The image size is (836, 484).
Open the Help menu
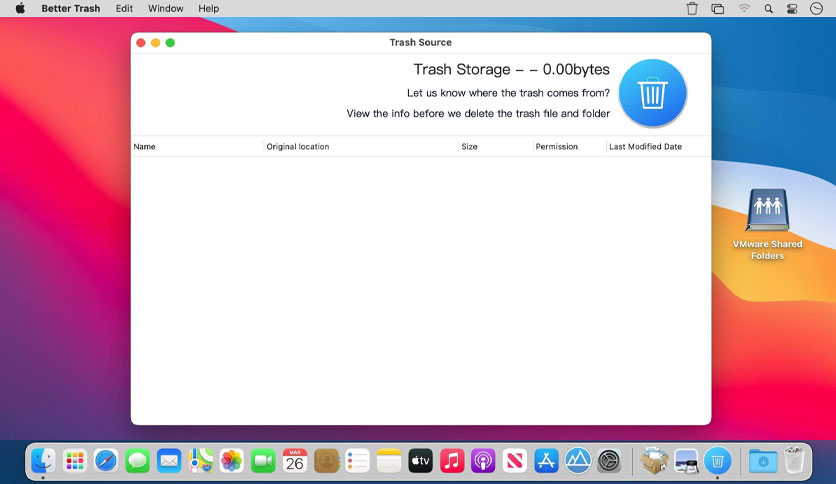tap(208, 9)
